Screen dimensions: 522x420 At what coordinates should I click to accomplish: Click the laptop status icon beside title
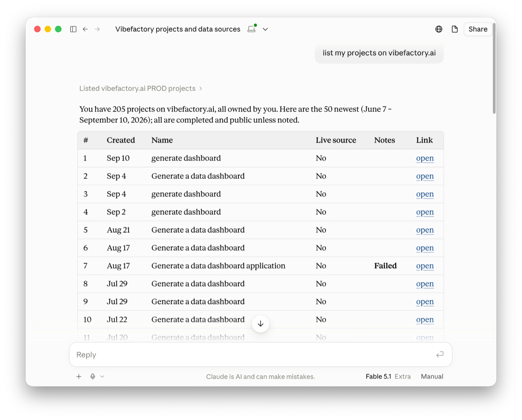pyautogui.click(x=252, y=29)
